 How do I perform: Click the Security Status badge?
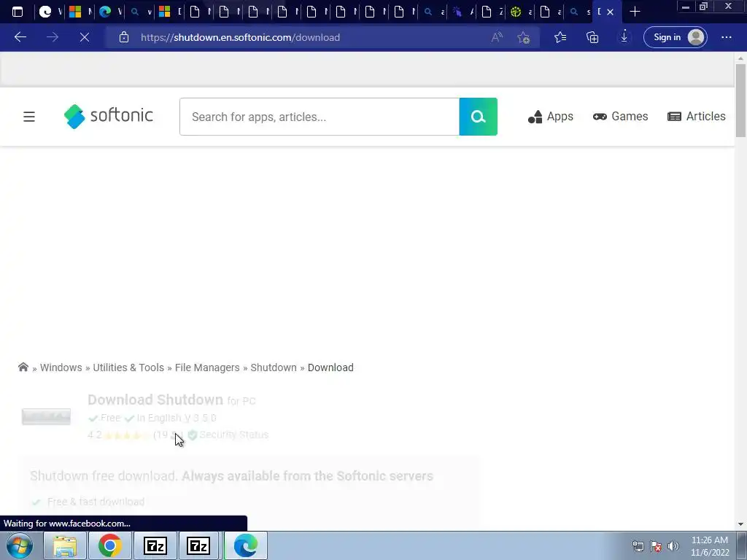tap(228, 435)
